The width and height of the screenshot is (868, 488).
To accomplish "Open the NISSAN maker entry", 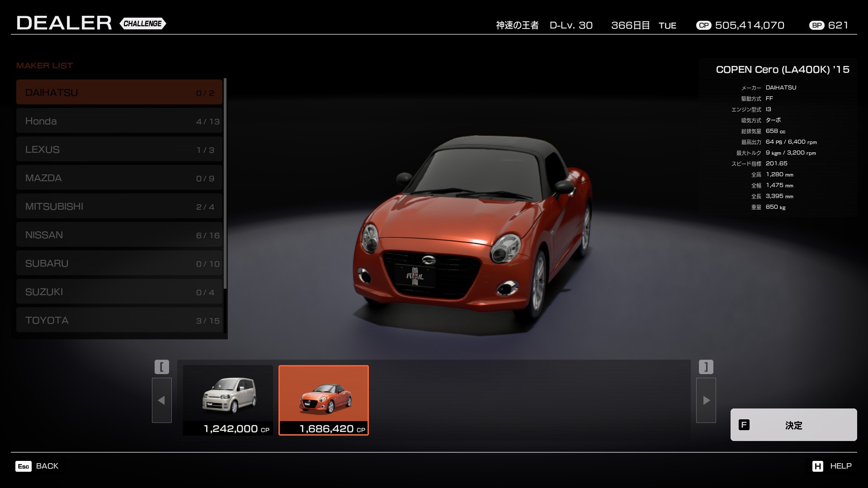I will click(x=119, y=235).
